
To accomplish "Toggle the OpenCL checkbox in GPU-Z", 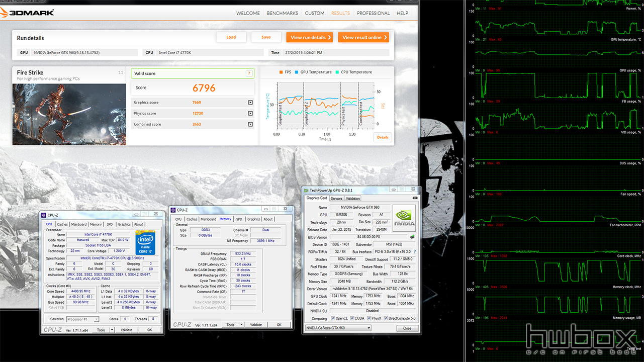I will coord(332,318).
